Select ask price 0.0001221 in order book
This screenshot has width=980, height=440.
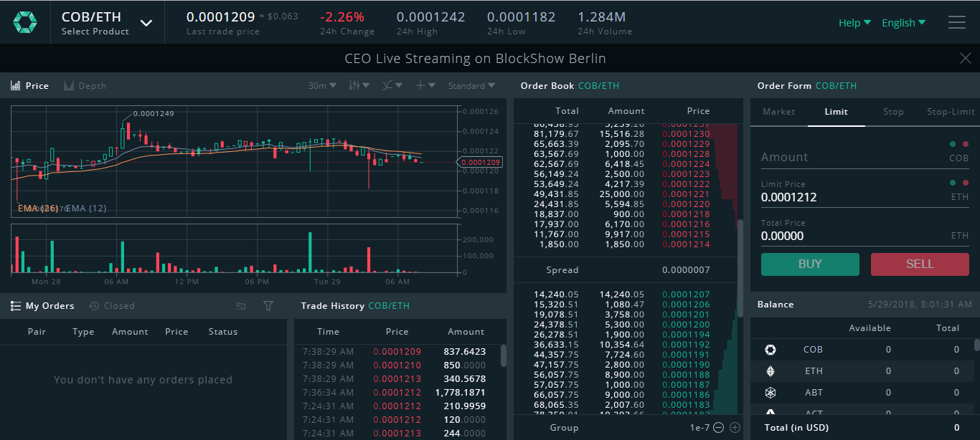(x=686, y=194)
